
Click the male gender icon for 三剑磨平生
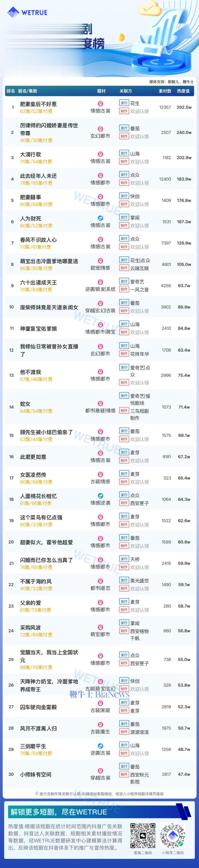(x=100, y=746)
